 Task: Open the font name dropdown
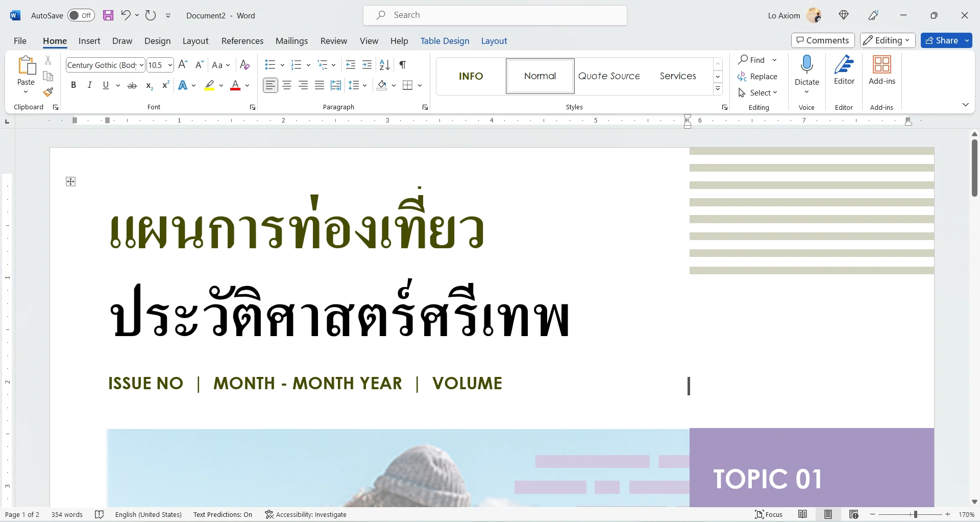(141, 65)
